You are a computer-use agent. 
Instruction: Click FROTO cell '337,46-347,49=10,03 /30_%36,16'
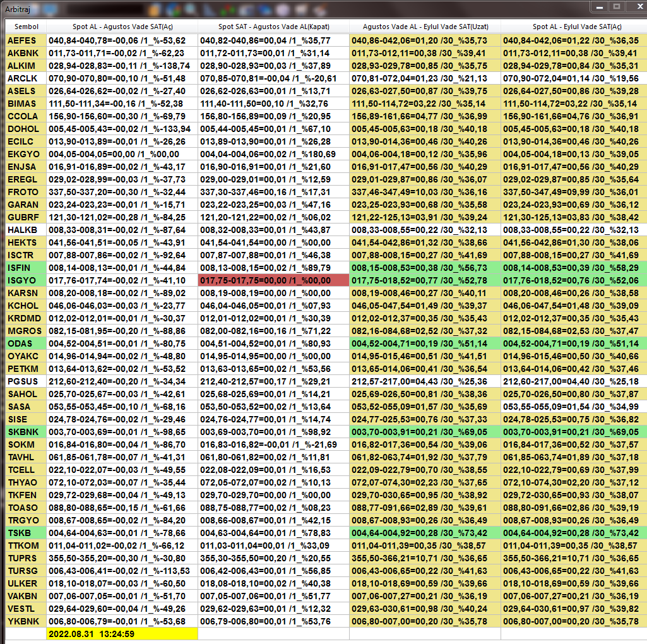[x=425, y=192]
